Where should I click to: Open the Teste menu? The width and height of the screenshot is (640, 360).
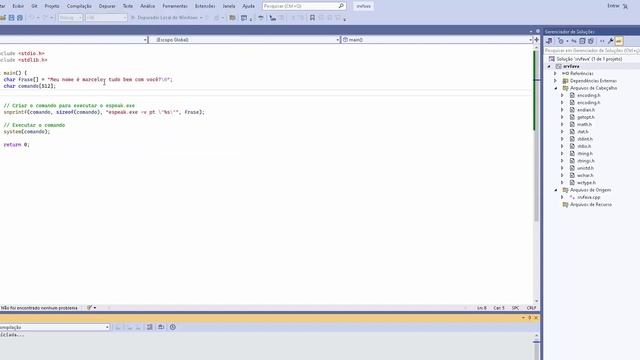click(128, 6)
